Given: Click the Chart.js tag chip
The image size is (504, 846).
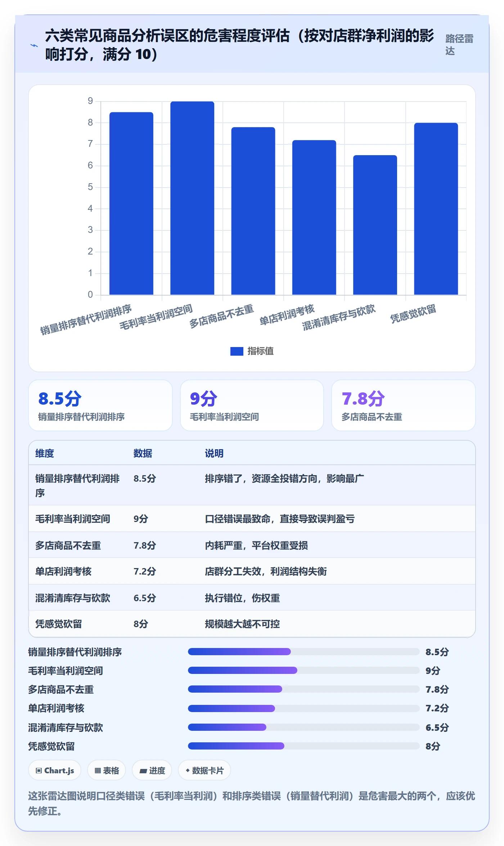Looking at the screenshot, I should (55, 770).
